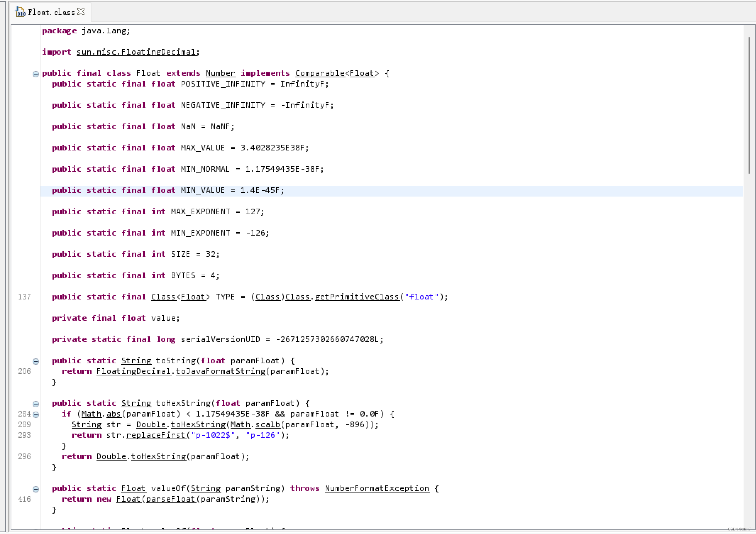This screenshot has height=534, width=756.
Task: Close the Float.class editor tab
Action: [x=81, y=12]
